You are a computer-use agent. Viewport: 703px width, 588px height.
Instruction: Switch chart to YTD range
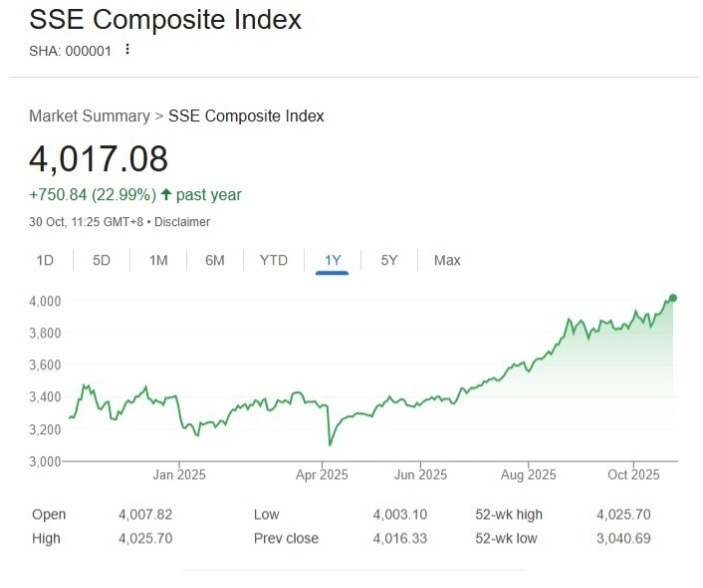tap(273, 260)
